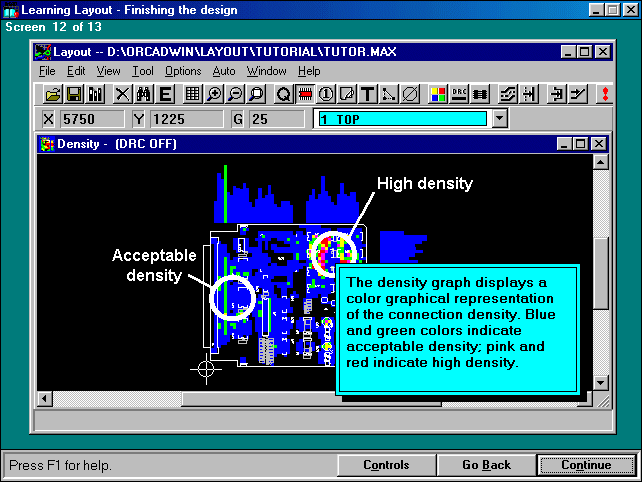Open the Auto menu
This screenshot has height=482, width=642.
click(x=224, y=71)
